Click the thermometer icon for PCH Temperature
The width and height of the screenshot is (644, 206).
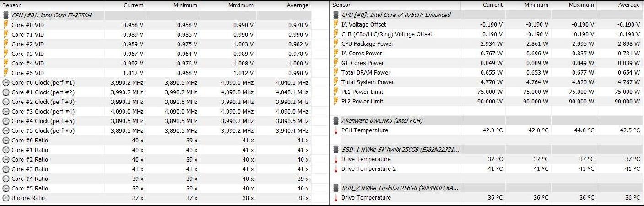[x=336, y=130]
